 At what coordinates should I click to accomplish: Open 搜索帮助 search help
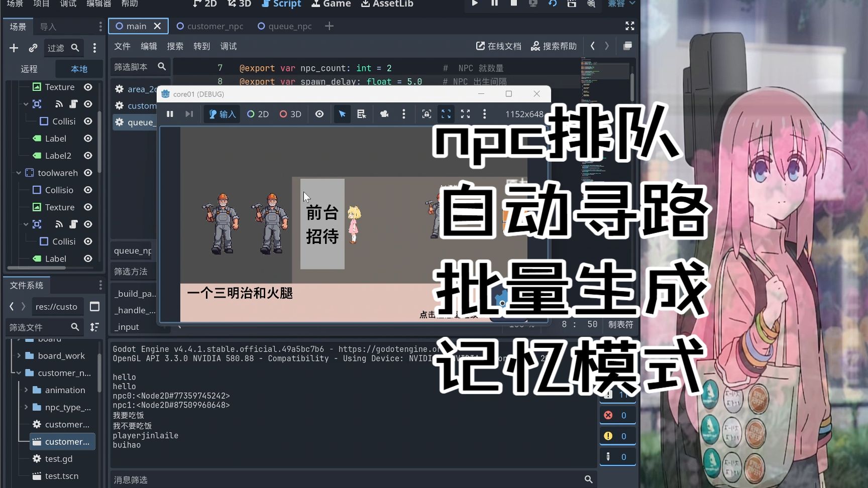click(554, 46)
